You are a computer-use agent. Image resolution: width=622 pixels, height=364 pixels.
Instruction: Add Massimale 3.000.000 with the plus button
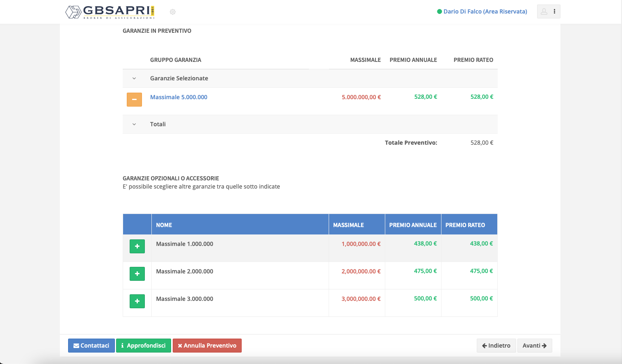(137, 301)
